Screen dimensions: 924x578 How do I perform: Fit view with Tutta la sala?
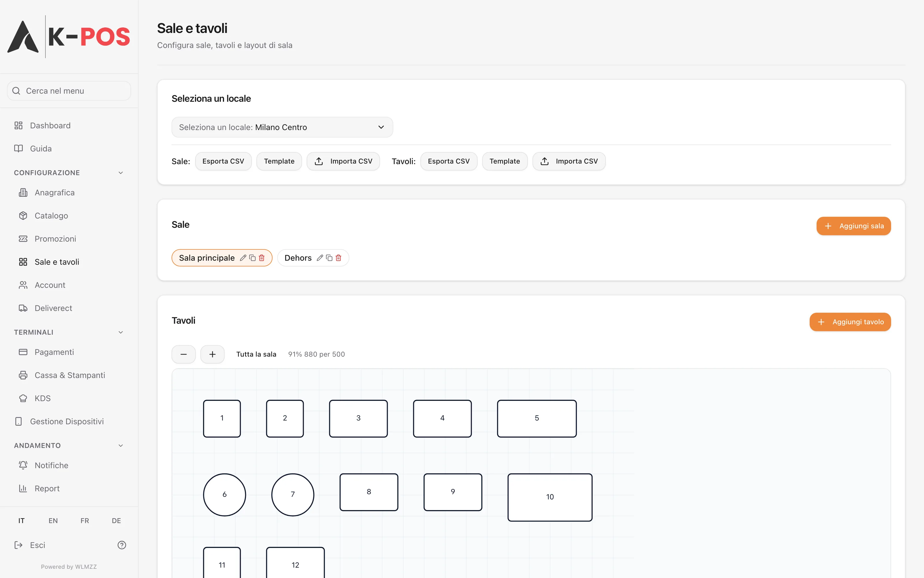(256, 354)
